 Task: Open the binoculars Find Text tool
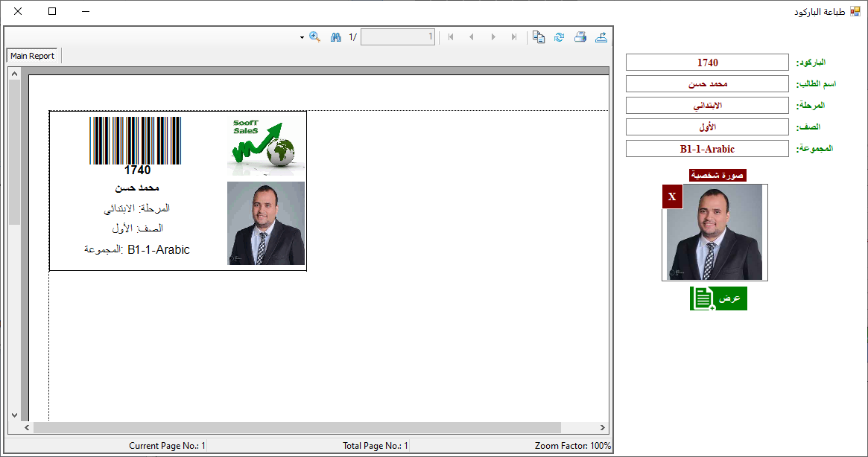point(335,37)
